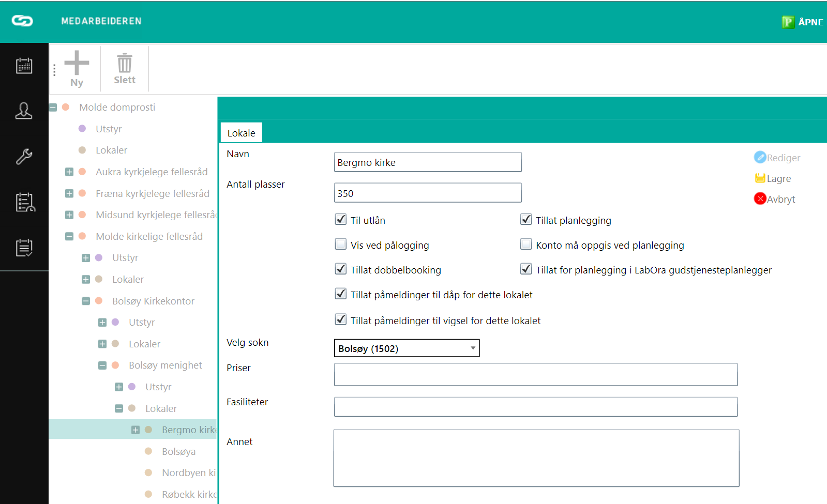The width and height of the screenshot is (827, 504).
Task: Select Aukra kyrkjelege fellesråd label
Action: tap(152, 172)
